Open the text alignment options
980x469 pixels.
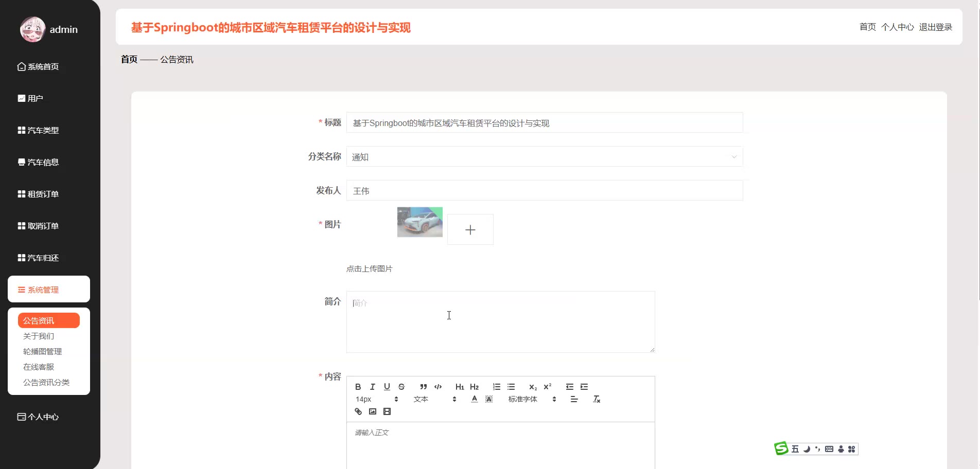574,399
